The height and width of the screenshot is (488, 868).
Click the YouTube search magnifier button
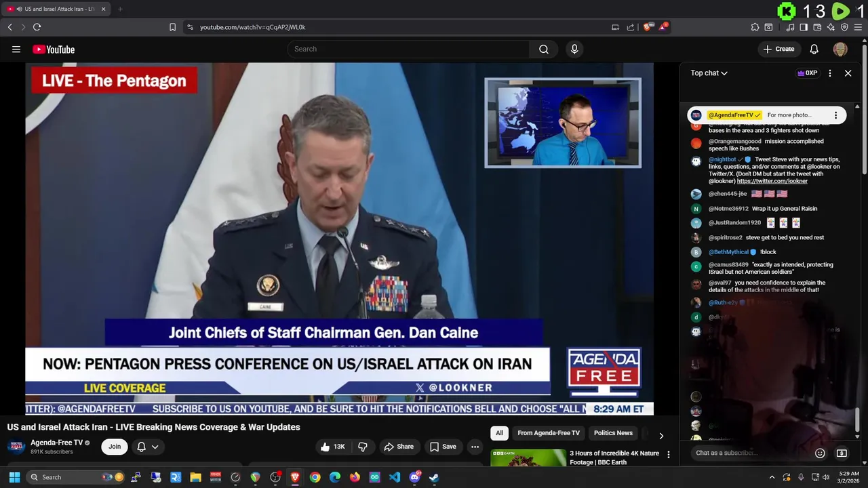[x=544, y=49]
